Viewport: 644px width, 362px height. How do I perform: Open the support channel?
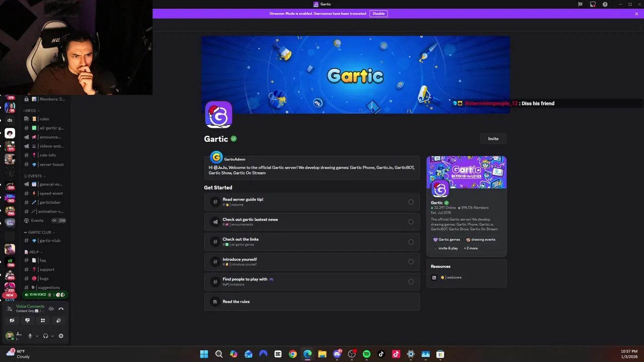tap(44, 269)
